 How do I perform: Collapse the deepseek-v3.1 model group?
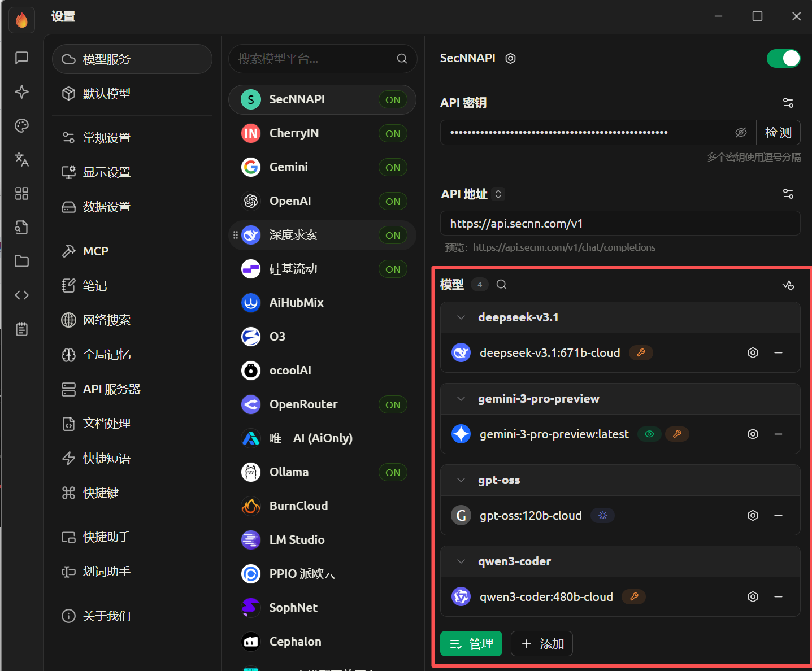461,317
